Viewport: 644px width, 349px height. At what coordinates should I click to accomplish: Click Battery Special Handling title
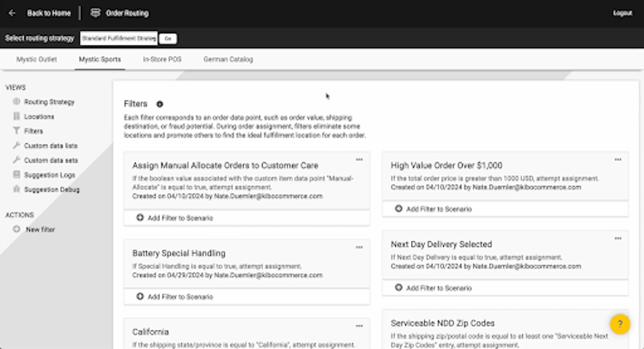(x=179, y=253)
